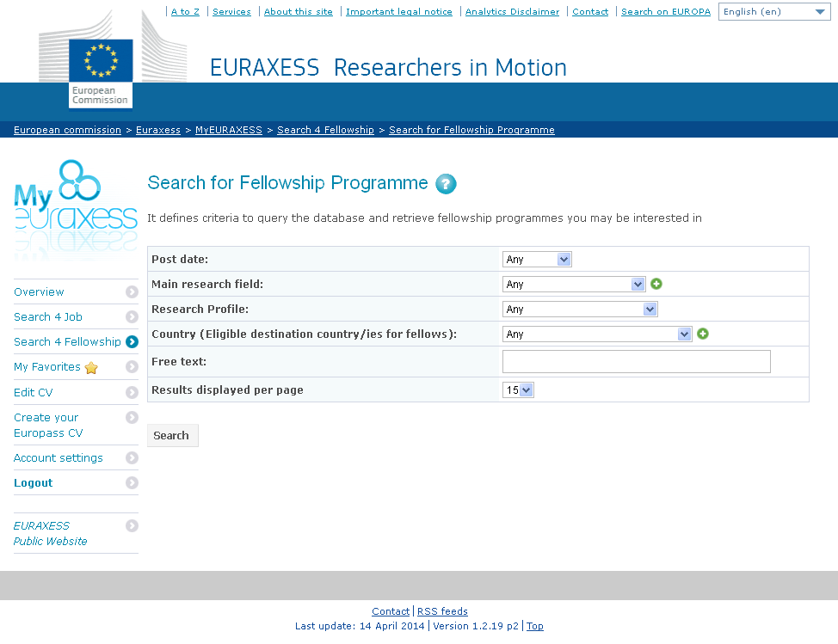
Task: Click the Main research field: label
Action: pos(207,284)
